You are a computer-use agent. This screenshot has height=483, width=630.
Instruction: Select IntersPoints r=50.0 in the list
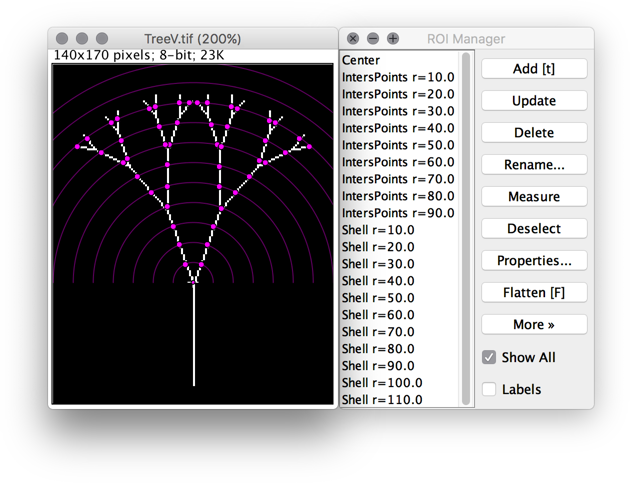[x=399, y=145]
